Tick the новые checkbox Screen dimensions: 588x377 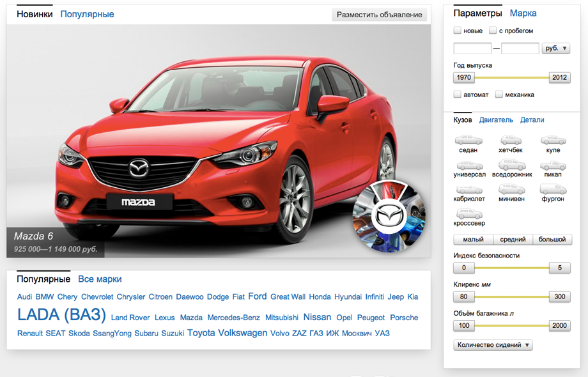457,31
